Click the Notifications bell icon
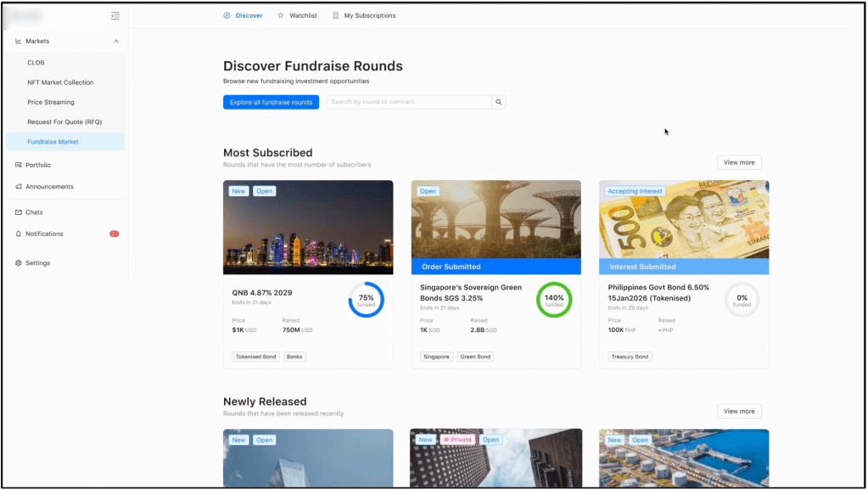 [x=19, y=234]
